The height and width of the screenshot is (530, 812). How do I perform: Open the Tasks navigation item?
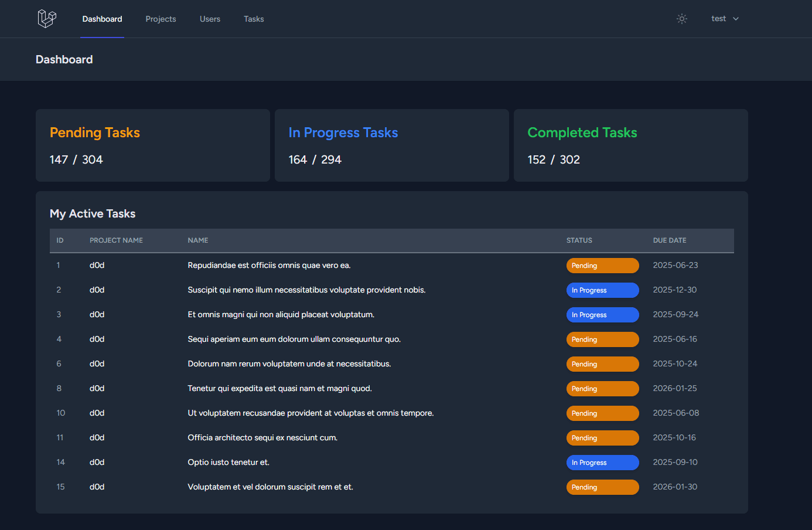[254, 19]
